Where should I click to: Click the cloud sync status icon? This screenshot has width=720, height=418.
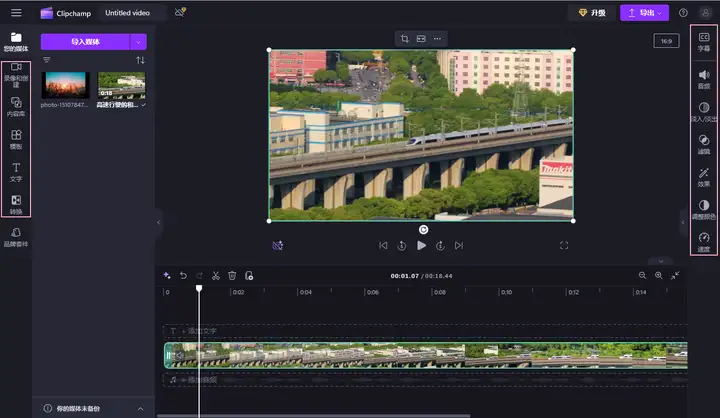(x=180, y=12)
